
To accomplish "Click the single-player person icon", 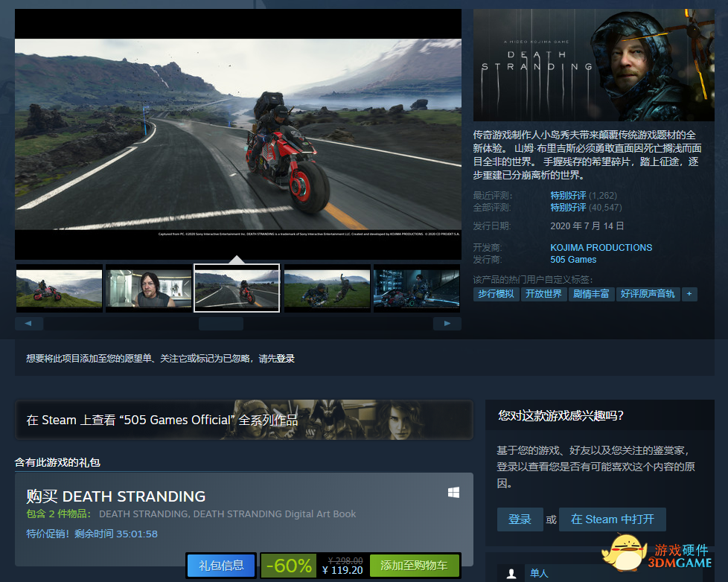I will [x=511, y=574].
